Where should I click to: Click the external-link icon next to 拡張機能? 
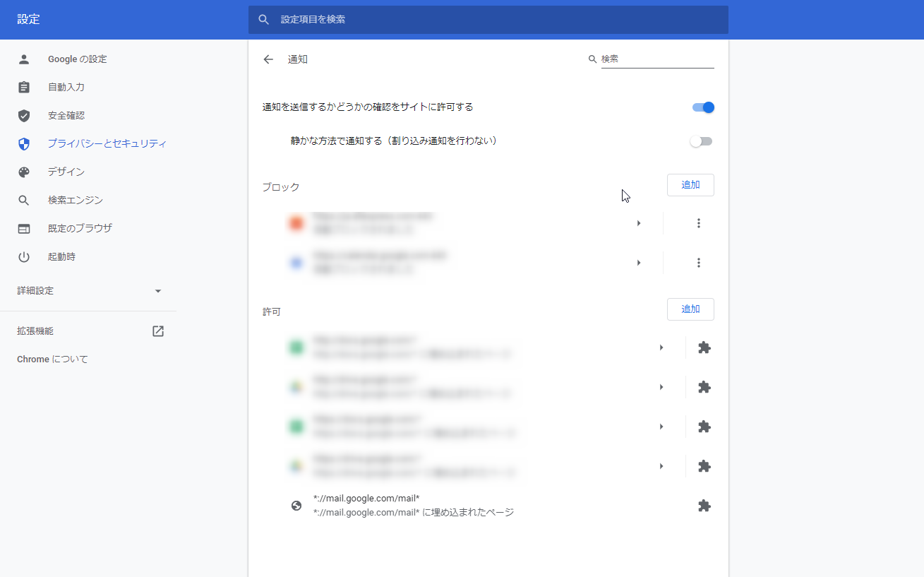158,331
